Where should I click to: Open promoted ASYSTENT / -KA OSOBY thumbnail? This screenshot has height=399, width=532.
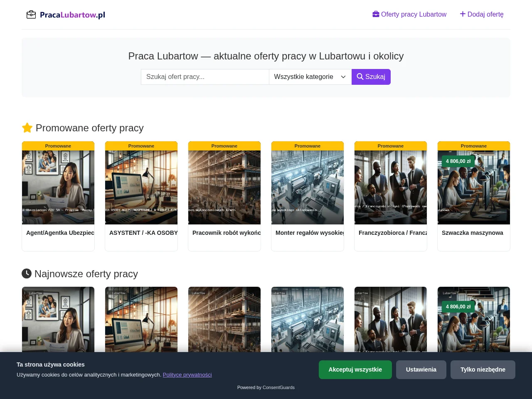click(141, 187)
